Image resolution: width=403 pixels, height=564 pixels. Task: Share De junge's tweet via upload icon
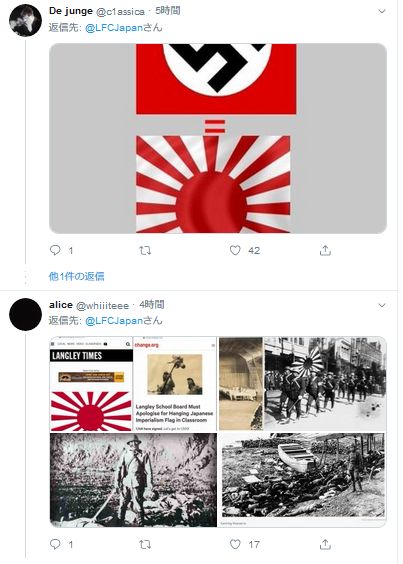coord(325,250)
